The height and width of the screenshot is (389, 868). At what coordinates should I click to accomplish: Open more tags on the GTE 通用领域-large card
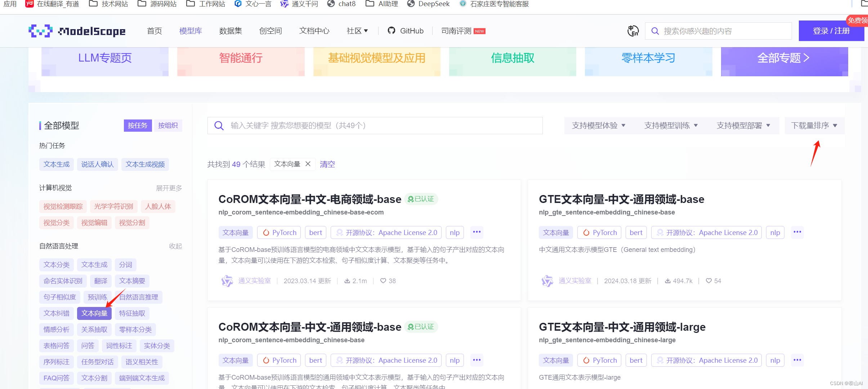(797, 360)
